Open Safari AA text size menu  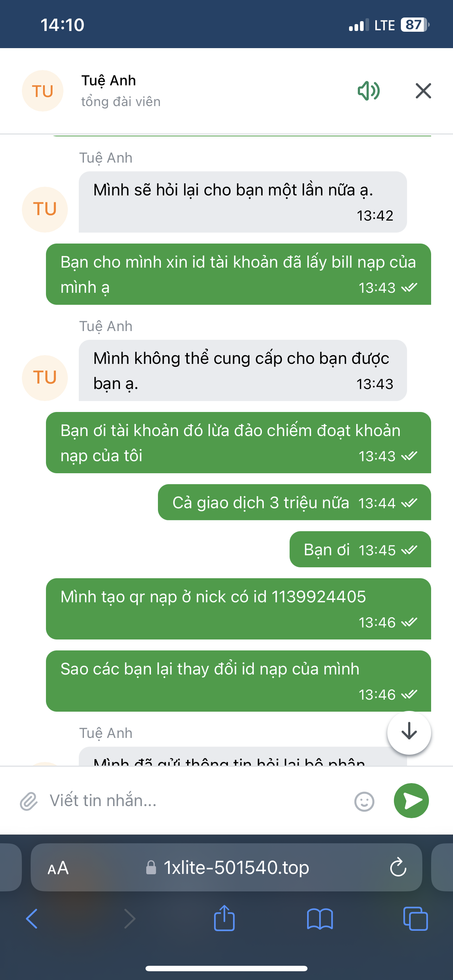(58, 868)
